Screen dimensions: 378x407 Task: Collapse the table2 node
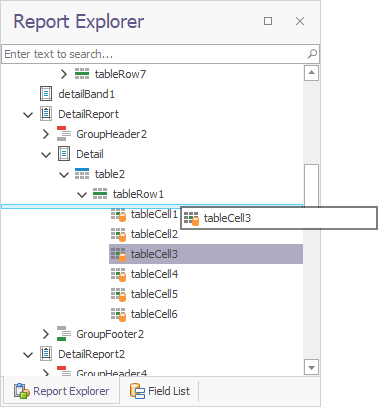point(64,175)
